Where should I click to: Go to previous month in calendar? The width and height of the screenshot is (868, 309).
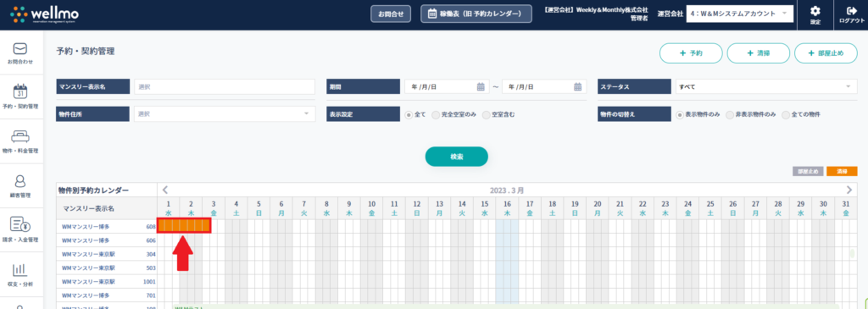tap(165, 190)
